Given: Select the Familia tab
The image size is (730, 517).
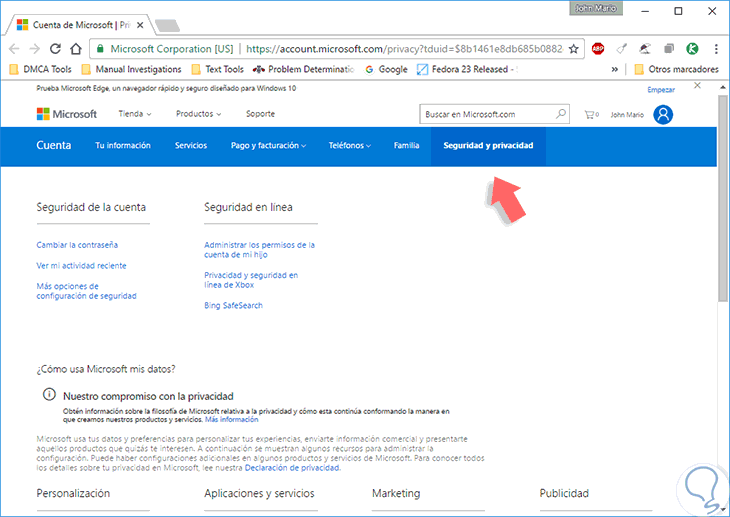Looking at the screenshot, I should click(406, 145).
